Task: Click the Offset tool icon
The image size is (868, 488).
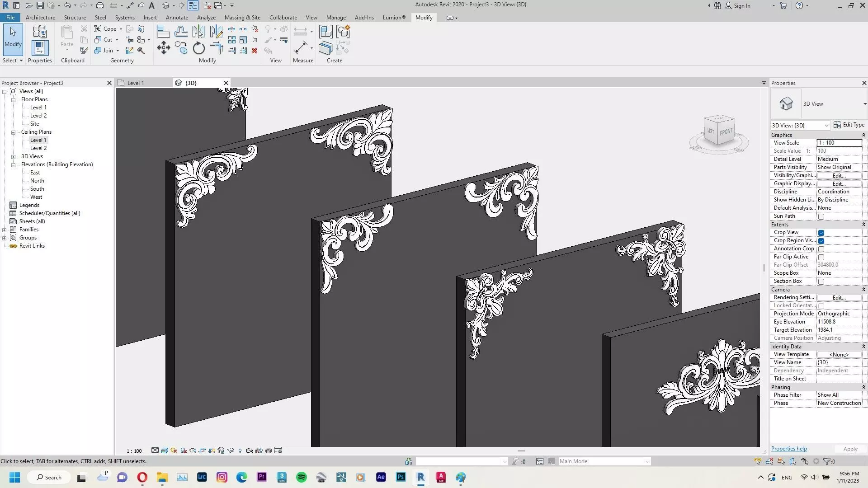Action: [x=181, y=32]
